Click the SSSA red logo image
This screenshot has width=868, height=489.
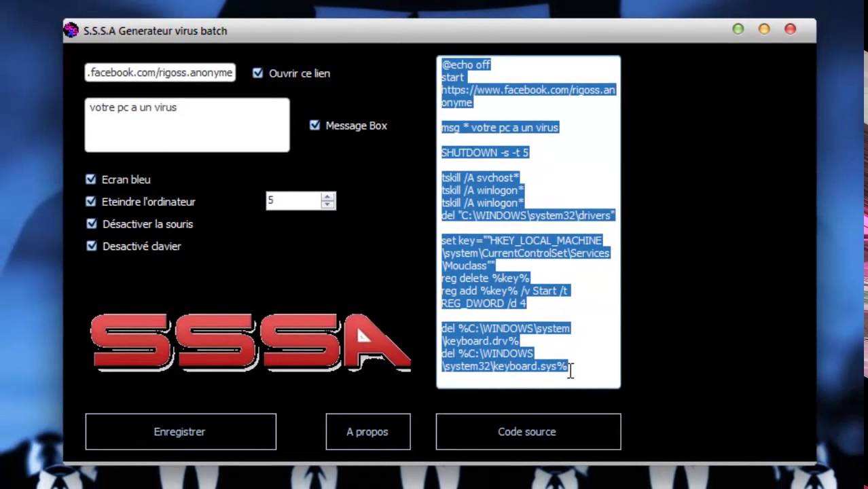point(251,342)
